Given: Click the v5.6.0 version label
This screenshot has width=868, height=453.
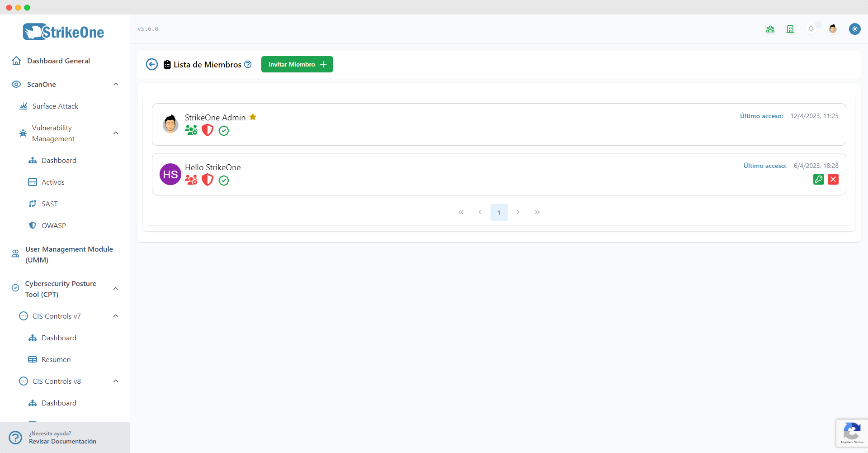Looking at the screenshot, I should pos(148,29).
